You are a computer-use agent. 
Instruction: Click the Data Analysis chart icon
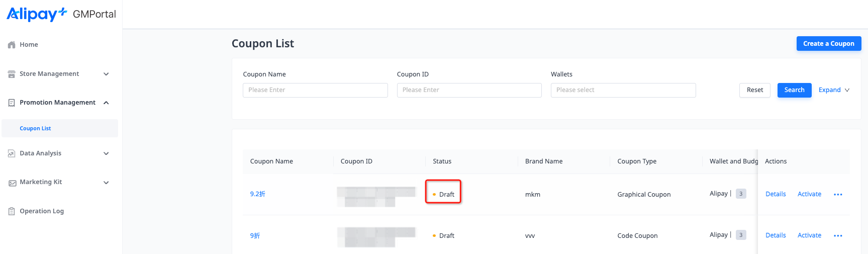pyautogui.click(x=12, y=153)
